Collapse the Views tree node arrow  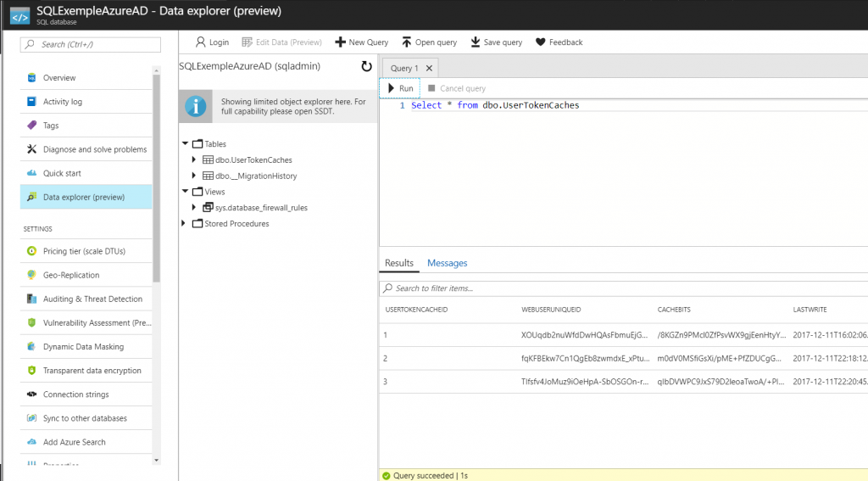tap(185, 191)
